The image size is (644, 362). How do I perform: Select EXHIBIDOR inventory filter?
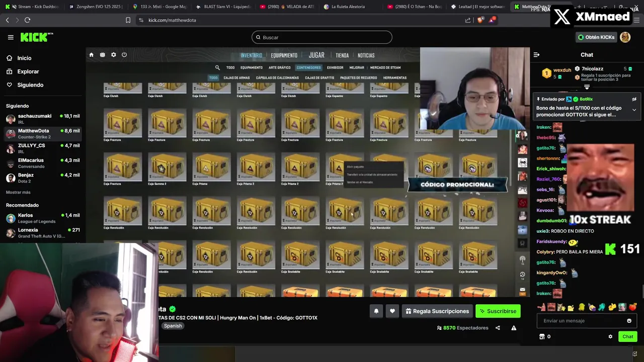click(x=335, y=67)
